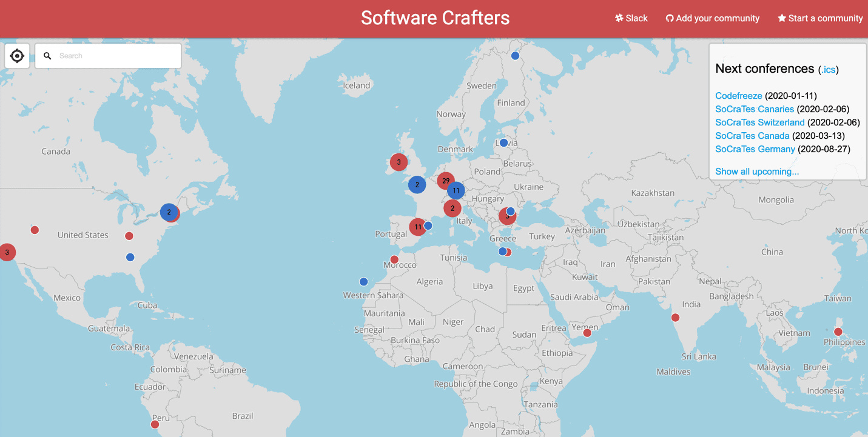Click red cluster 11 over Spain
Viewport: 868px width, 437px height.
(417, 227)
